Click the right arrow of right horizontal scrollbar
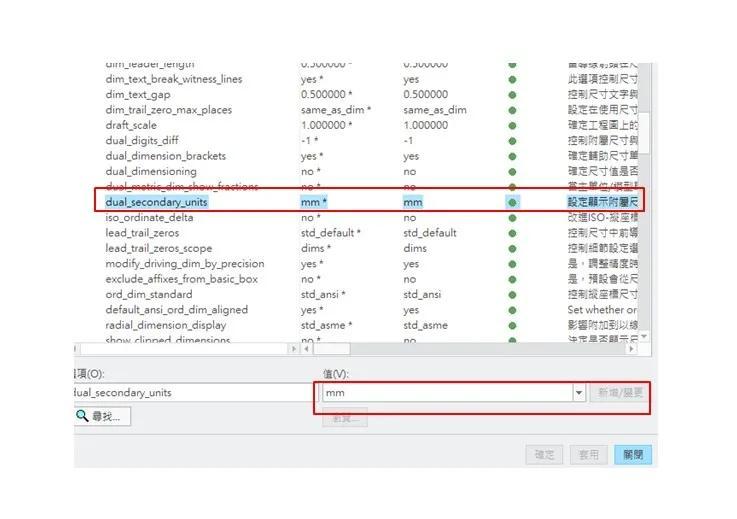This screenshot has height=519, width=737. (x=631, y=349)
